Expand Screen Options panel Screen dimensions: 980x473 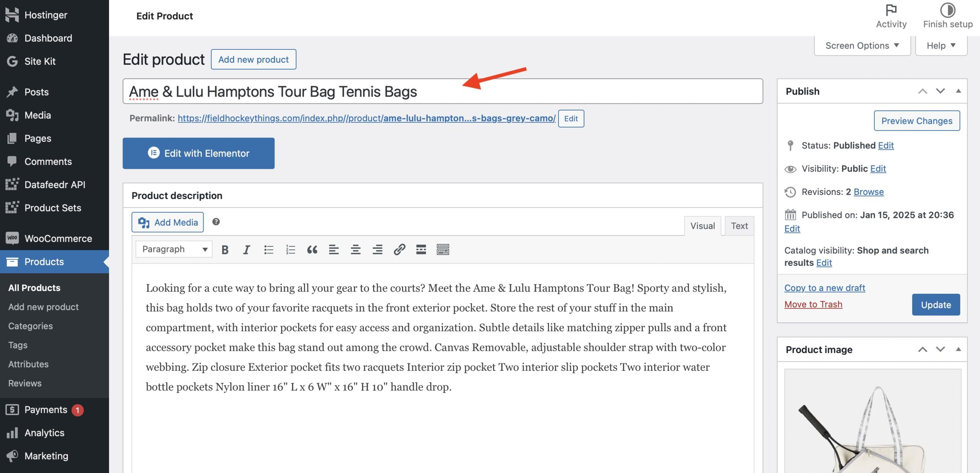[862, 46]
